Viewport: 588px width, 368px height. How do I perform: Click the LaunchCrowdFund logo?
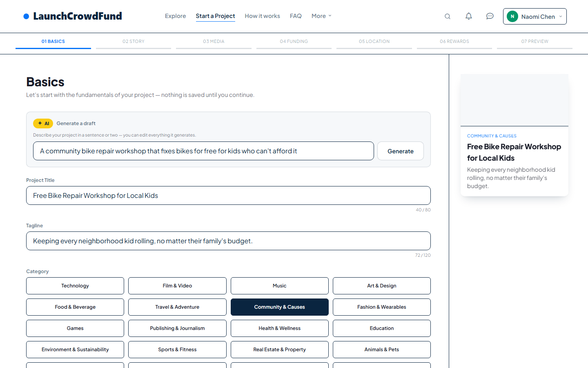tap(73, 16)
